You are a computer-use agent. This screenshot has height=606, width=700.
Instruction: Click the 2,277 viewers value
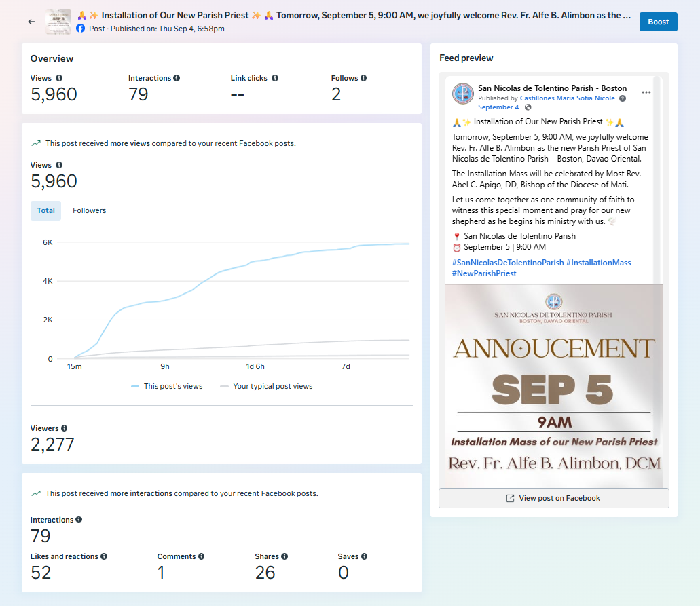point(52,444)
